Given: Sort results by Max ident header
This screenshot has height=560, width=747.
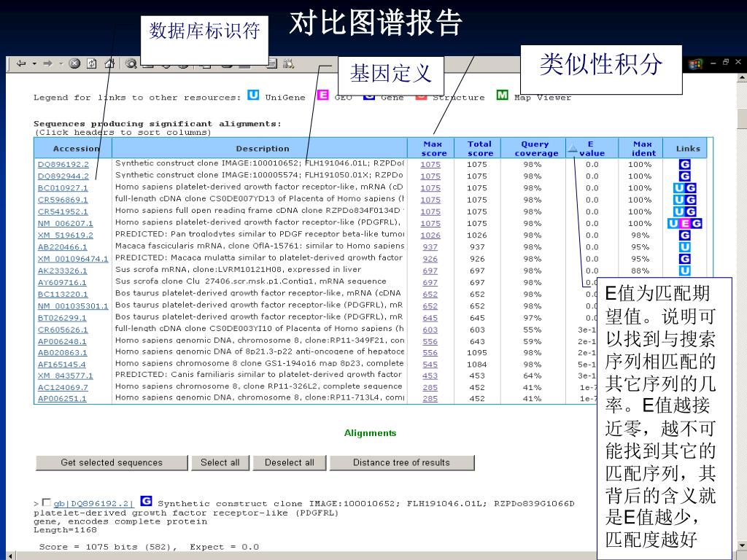Looking at the screenshot, I should (x=643, y=149).
